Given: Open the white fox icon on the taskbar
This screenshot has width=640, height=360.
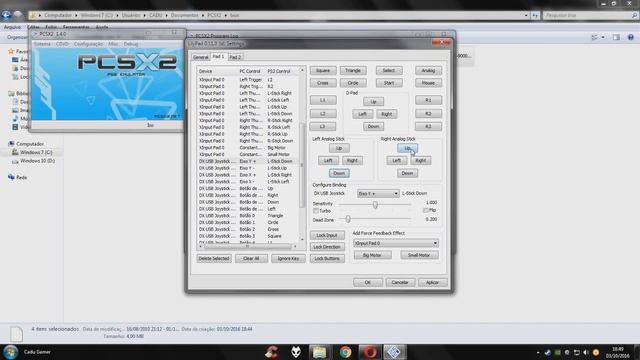Looking at the screenshot, I should (x=296, y=352).
